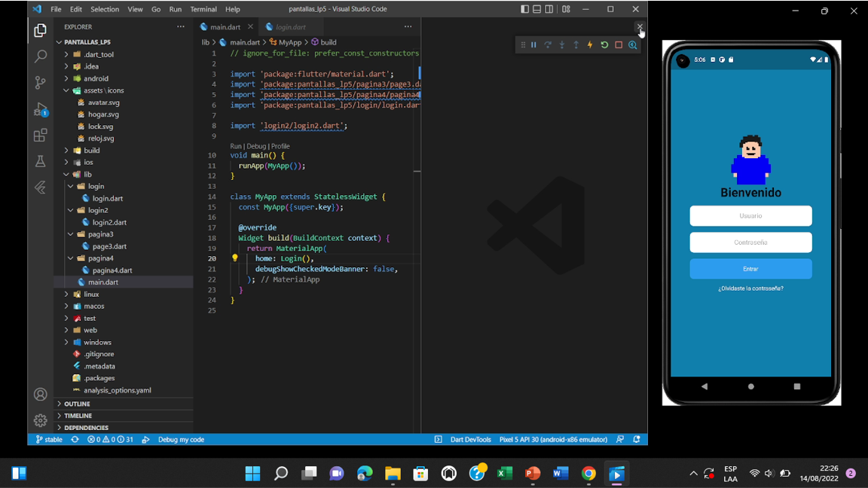Expand the android folder

[66, 78]
